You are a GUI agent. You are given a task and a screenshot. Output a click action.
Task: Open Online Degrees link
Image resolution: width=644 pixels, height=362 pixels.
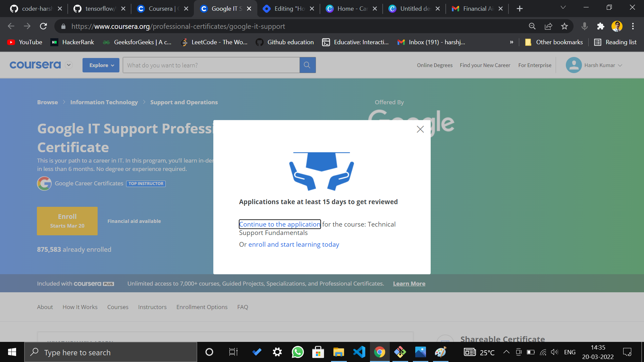pos(435,65)
